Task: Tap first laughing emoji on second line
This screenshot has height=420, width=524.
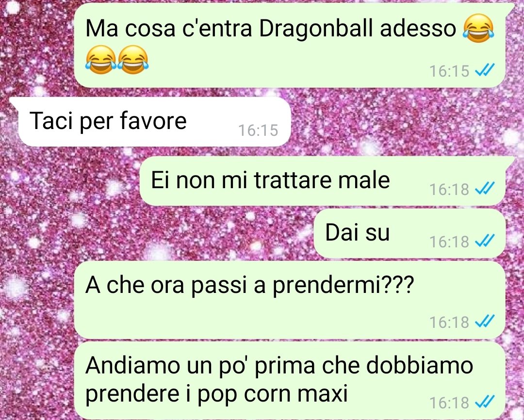Action: point(100,60)
